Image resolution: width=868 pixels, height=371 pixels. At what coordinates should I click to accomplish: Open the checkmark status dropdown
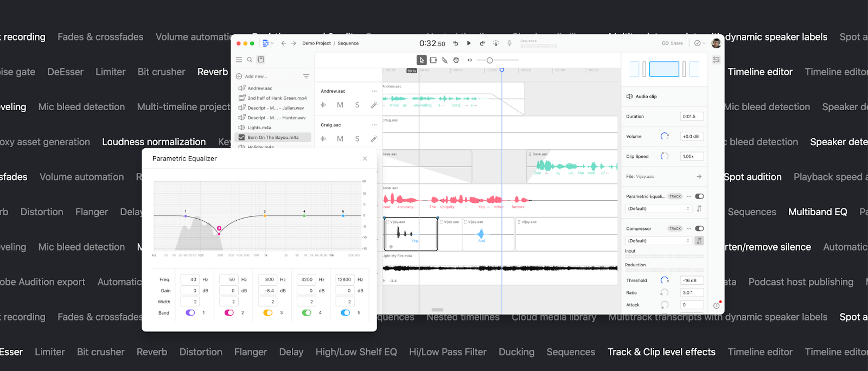pyautogui.click(x=700, y=43)
